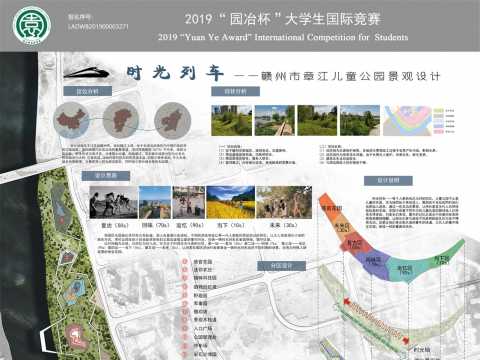
Task: Click the pink spiral plaza on the master plan
Action: [x=76, y=337]
